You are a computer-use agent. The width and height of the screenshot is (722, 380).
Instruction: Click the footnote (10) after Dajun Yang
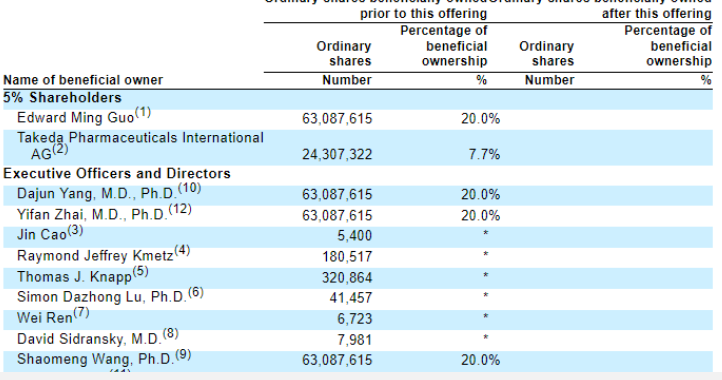click(189, 188)
